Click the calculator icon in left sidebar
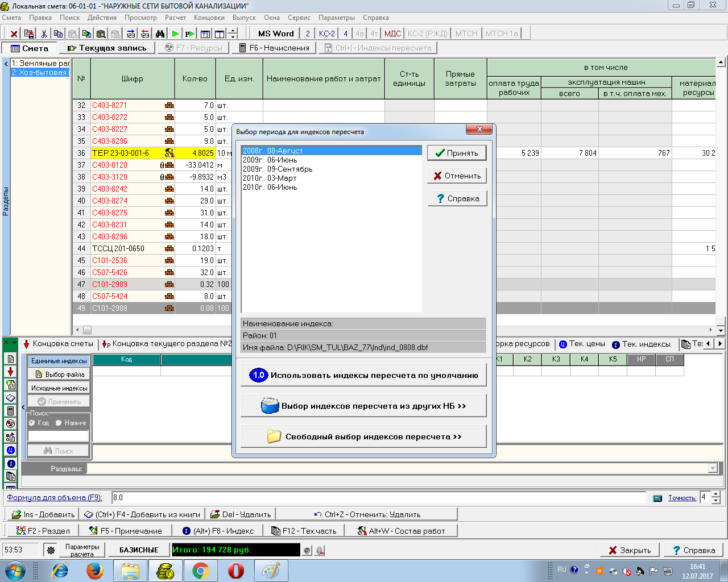The width and height of the screenshot is (728, 582). click(x=10, y=411)
